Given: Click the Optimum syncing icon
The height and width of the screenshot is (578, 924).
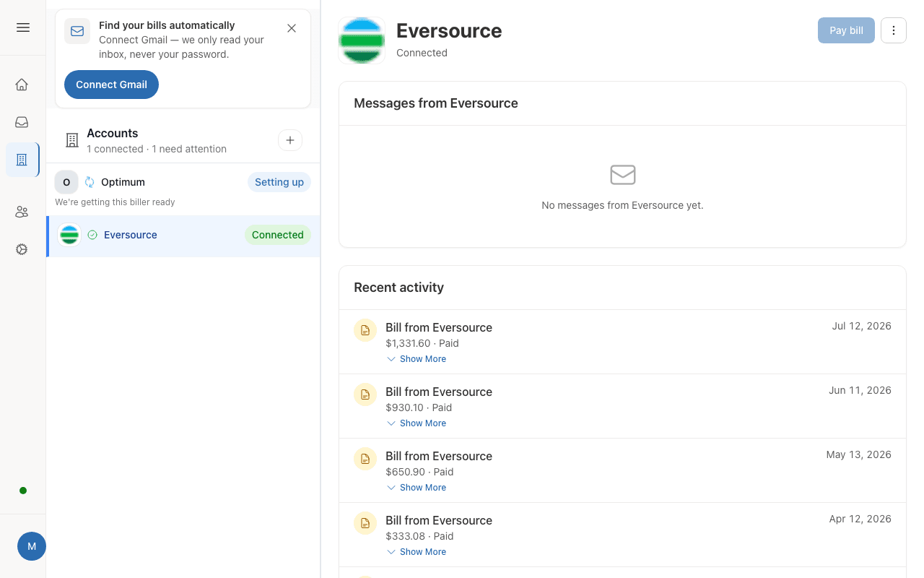Looking at the screenshot, I should [90, 182].
